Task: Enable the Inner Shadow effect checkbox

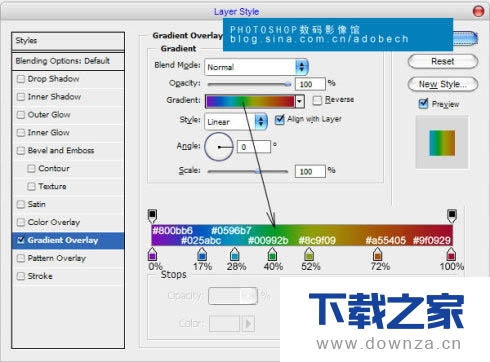Action: pyautogui.click(x=21, y=97)
